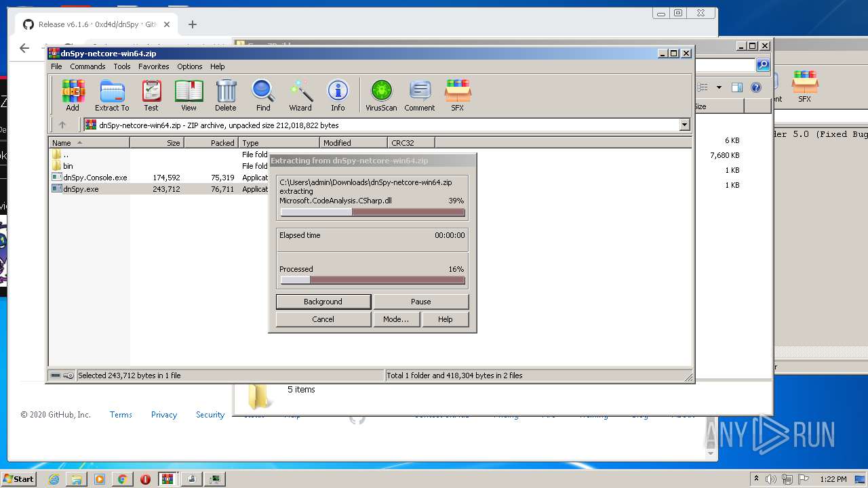Open Windows Explorer from the taskbar
This screenshot has width=868, height=488.
coord(77,479)
